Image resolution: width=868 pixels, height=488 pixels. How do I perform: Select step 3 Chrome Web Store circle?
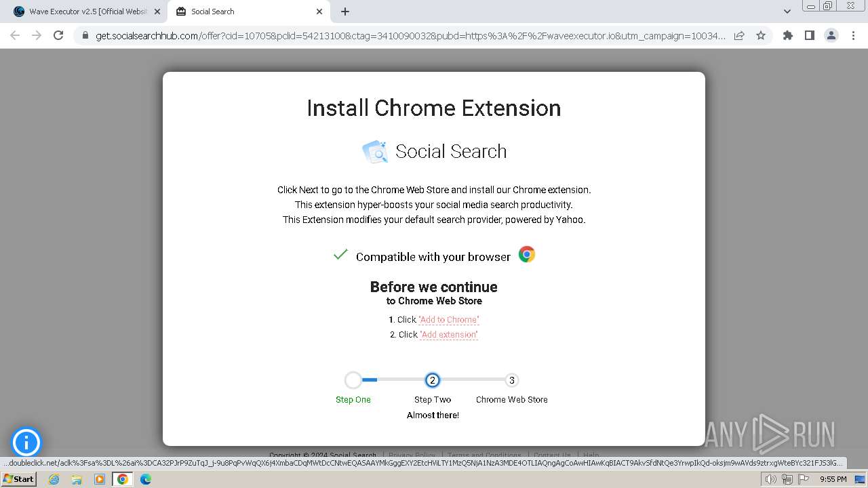click(512, 380)
